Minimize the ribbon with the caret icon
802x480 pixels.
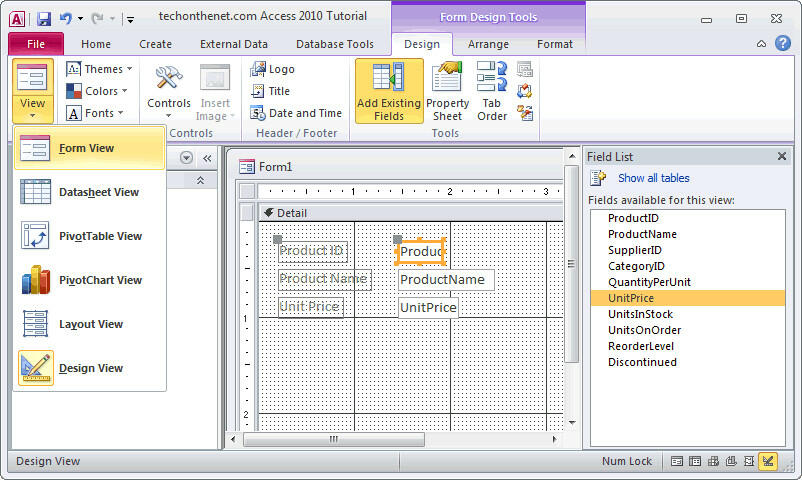pyautogui.click(x=762, y=44)
